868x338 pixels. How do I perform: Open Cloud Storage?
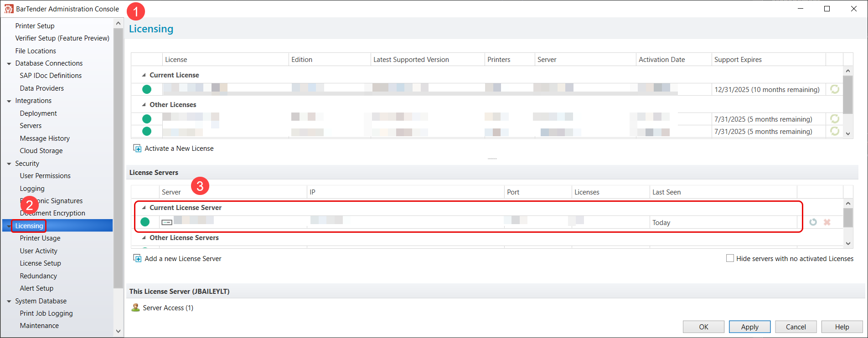41,151
